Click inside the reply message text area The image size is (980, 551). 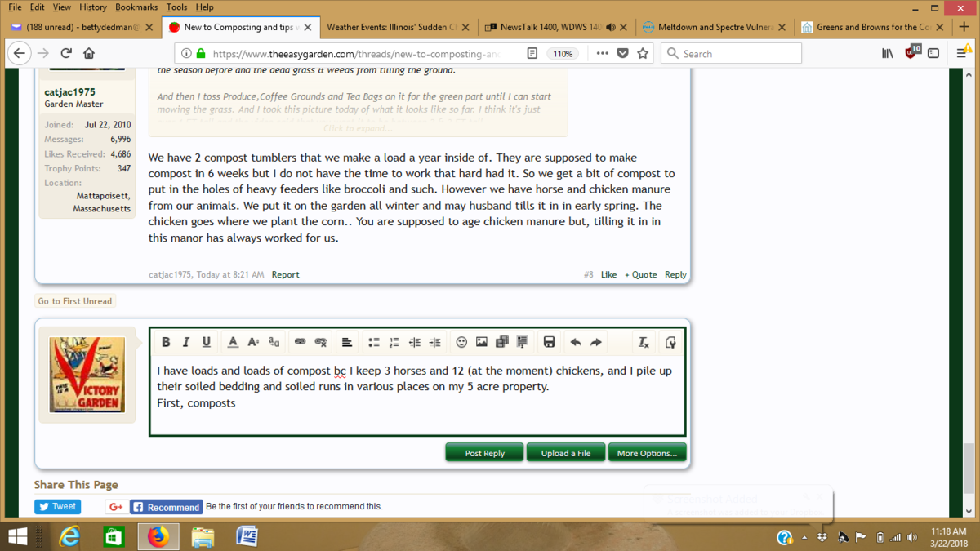pyautogui.click(x=417, y=397)
